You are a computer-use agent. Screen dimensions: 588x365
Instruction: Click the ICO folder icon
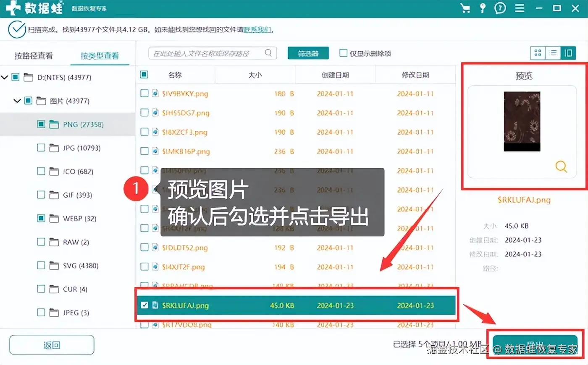(x=54, y=171)
